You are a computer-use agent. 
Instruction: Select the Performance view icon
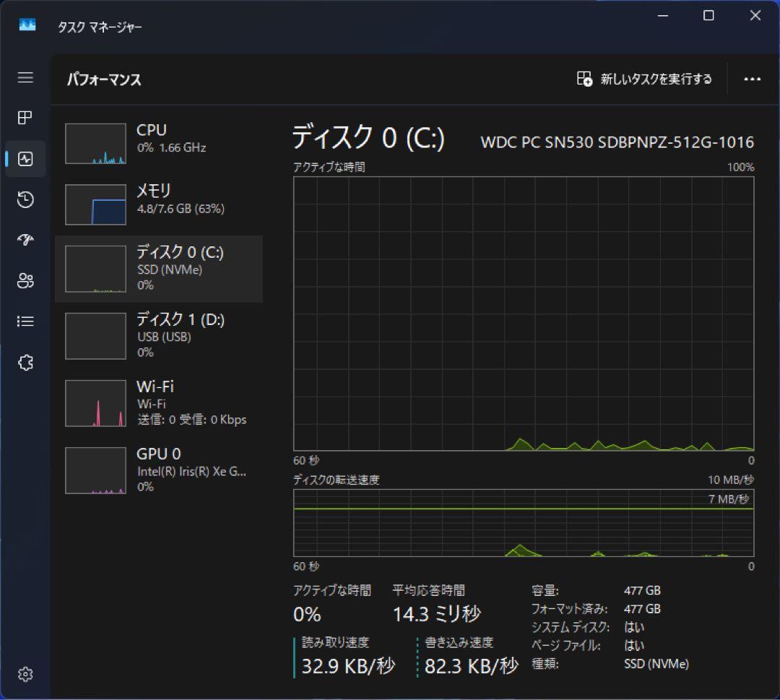pos(25,159)
